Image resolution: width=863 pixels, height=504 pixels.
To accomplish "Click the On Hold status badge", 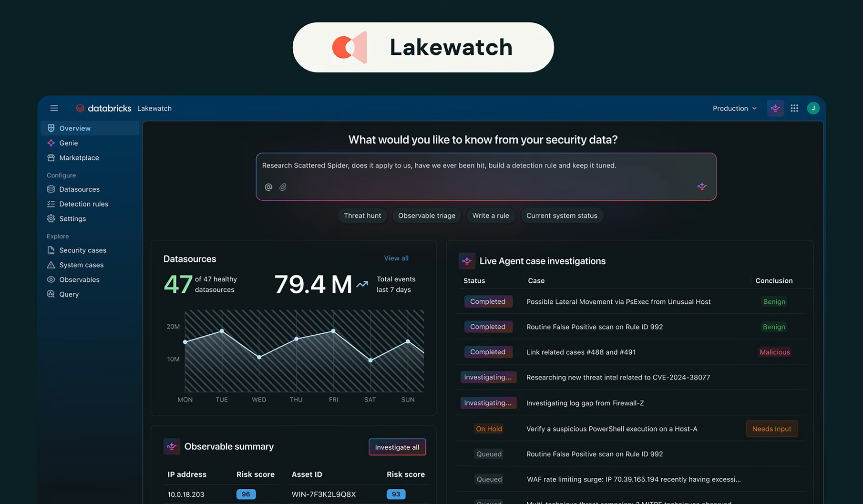I will coord(489,429).
